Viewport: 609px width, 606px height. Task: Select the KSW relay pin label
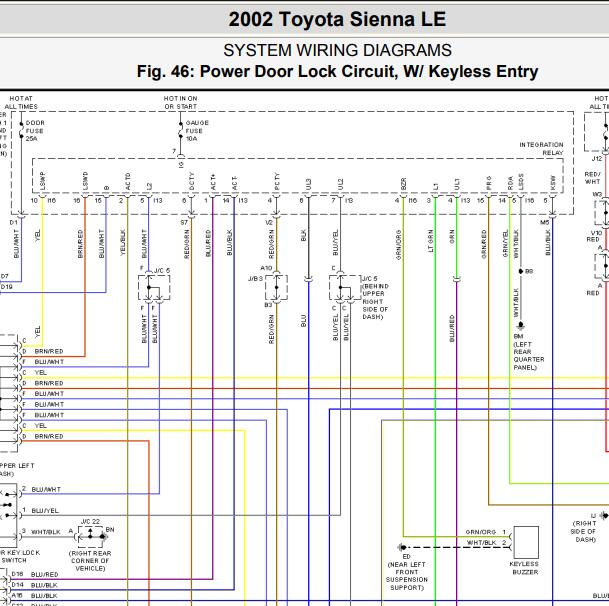[553, 183]
